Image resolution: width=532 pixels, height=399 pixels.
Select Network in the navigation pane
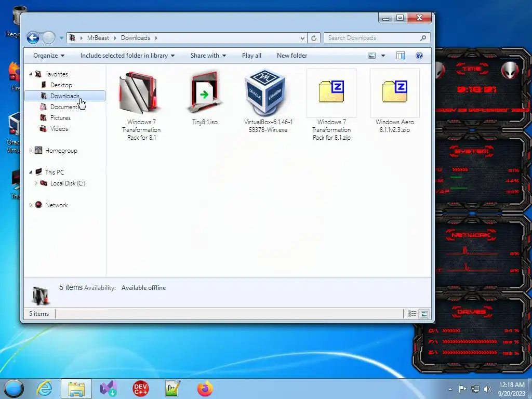56,205
